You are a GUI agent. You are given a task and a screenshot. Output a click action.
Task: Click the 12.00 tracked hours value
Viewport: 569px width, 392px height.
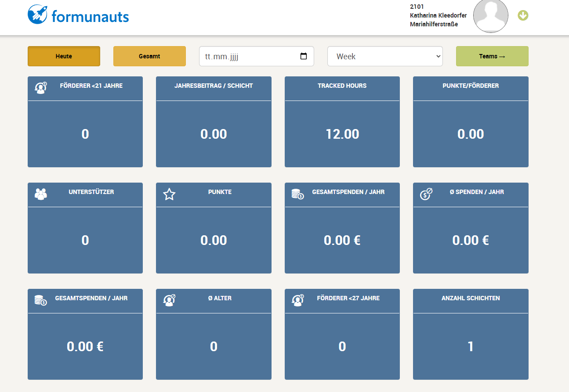tap(342, 134)
